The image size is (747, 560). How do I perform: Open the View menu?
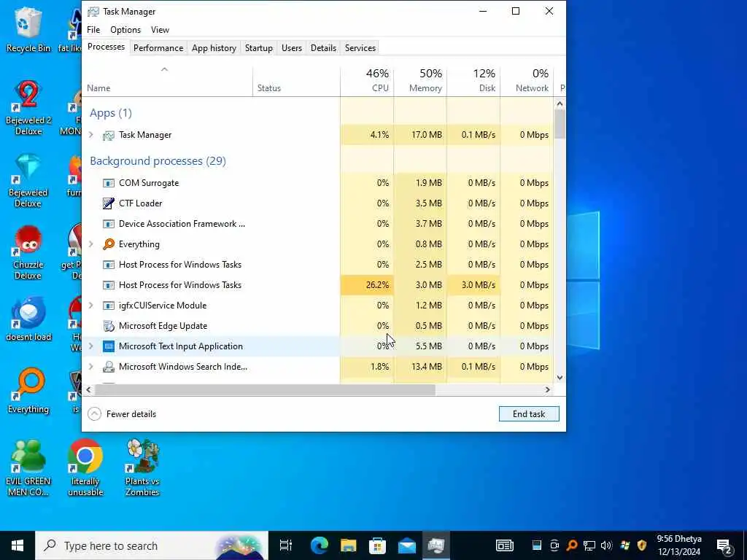[x=160, y=29]
